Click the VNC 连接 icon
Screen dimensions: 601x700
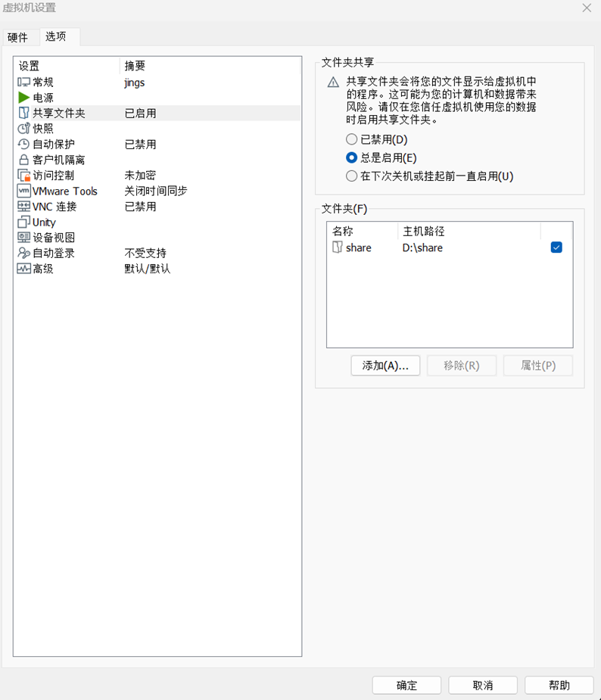click(23, 207)
